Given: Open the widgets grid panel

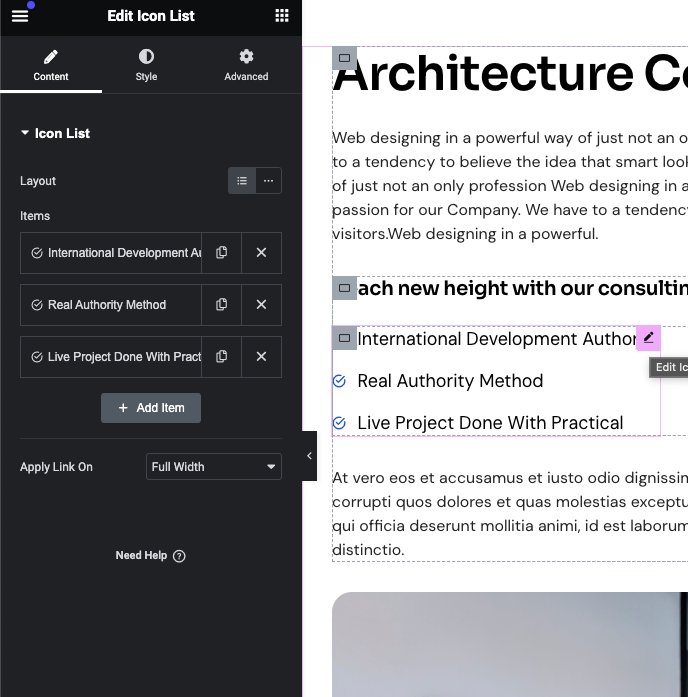Looking at the screenshot, I should pos(282,16).
